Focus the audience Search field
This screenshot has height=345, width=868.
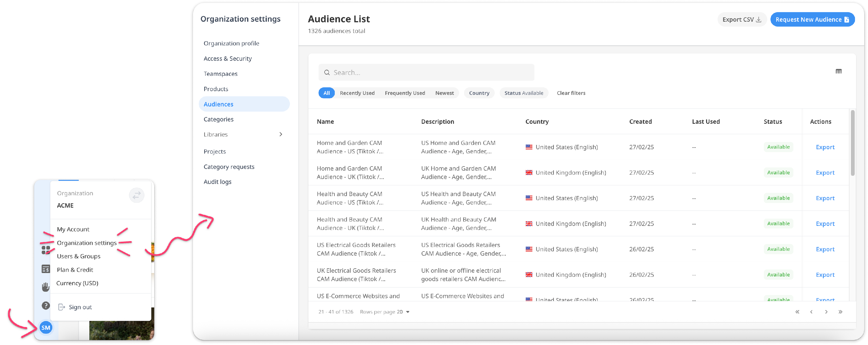[426, 72]
